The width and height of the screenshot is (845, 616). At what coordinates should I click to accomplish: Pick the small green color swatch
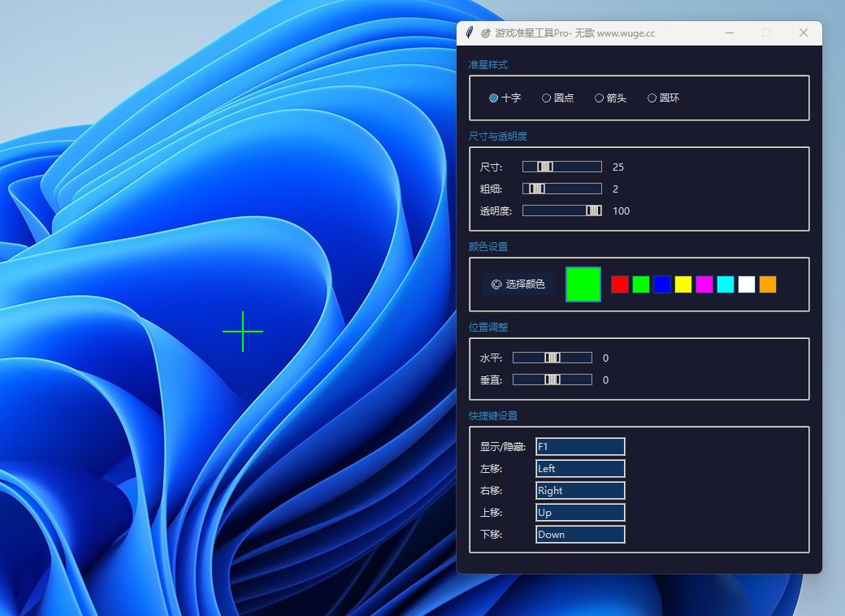click(641, 284)
